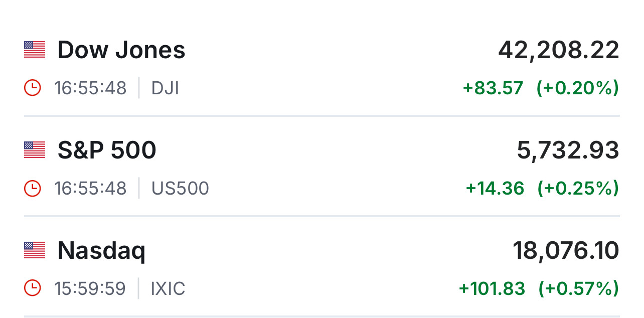Click the US flag icon beside S&P 500
This screenshot has height=318, width=644.
click(35, 150)
